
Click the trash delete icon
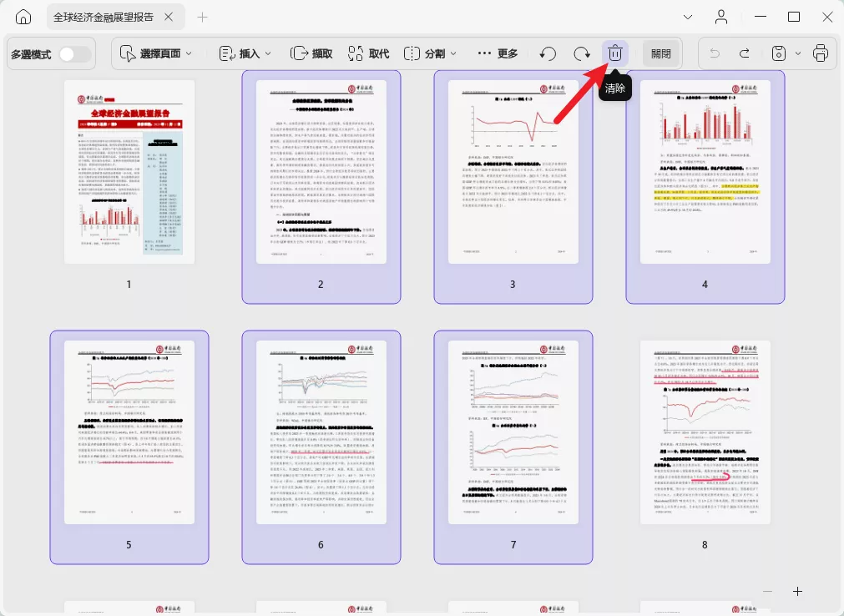(x=614, y=53)
